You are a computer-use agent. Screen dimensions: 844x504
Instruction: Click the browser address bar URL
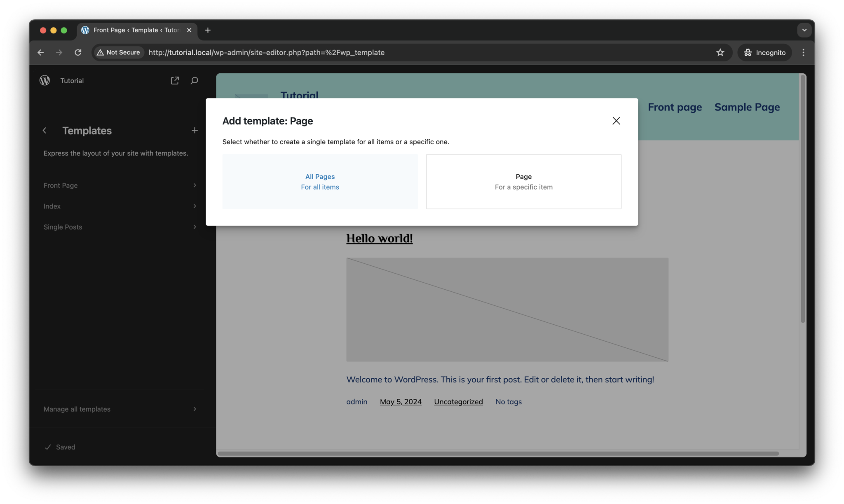coord(266,52)
